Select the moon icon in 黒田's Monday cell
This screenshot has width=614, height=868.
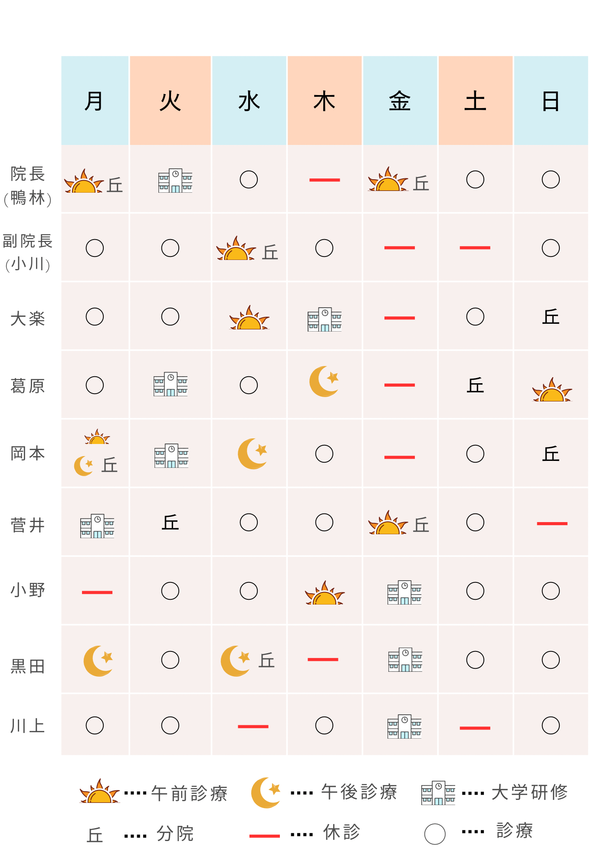[x=98, y=661]
